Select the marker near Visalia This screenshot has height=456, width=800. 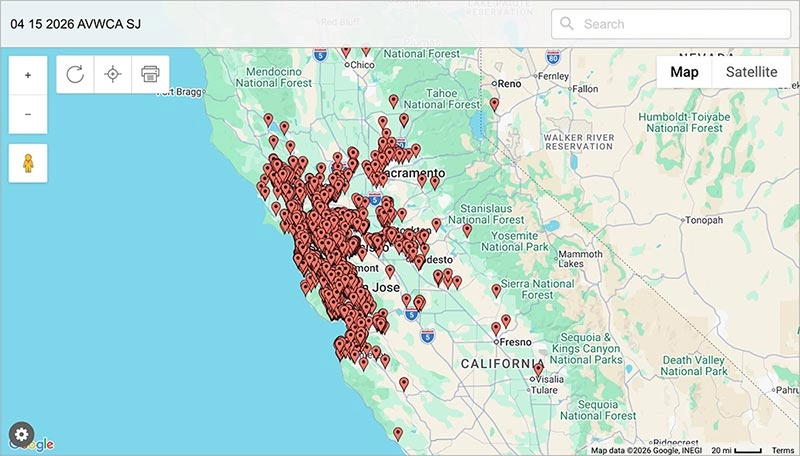point(538,369)
